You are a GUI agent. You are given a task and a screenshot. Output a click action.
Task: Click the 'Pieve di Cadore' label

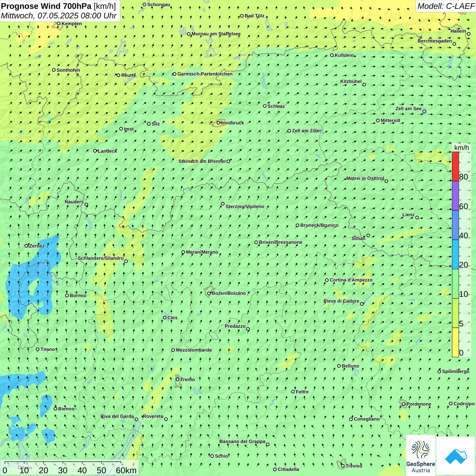(341, 301)
